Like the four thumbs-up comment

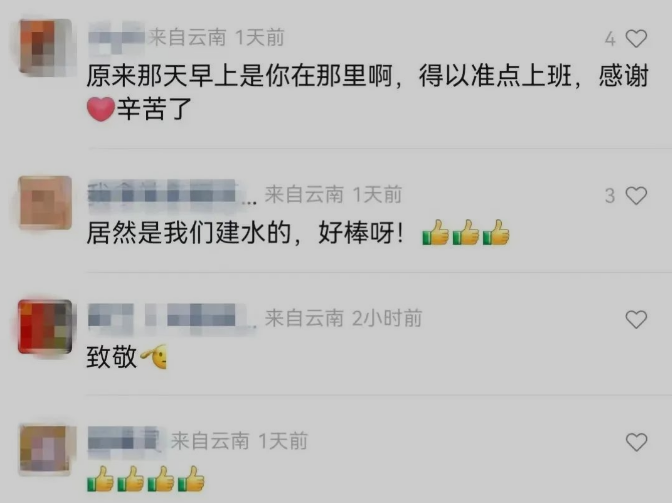tap(636, 442)
